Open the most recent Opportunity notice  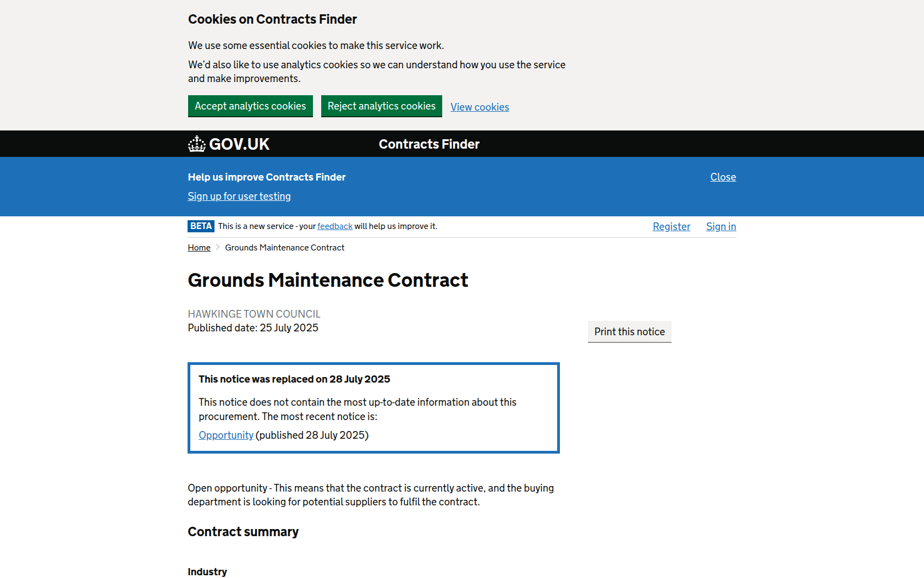coord(226,435)
